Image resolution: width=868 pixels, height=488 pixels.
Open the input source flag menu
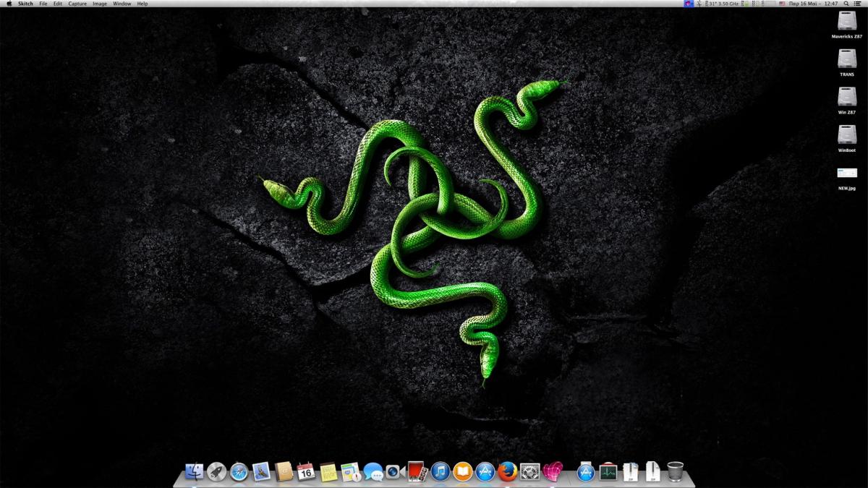[x=781, y=4]
